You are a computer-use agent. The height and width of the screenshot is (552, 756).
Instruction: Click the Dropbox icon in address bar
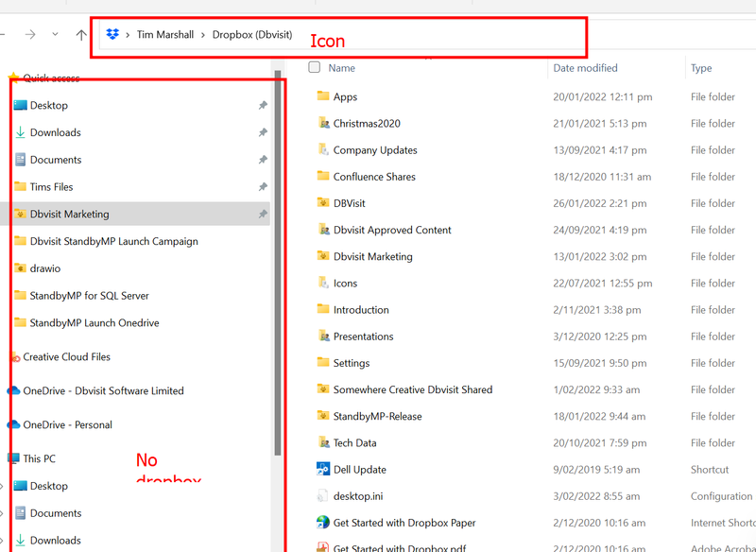point(113,35)
